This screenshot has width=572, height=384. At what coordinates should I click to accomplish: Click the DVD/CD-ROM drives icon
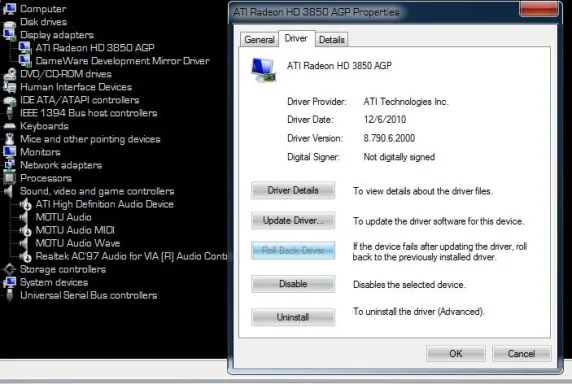[10, 74]
